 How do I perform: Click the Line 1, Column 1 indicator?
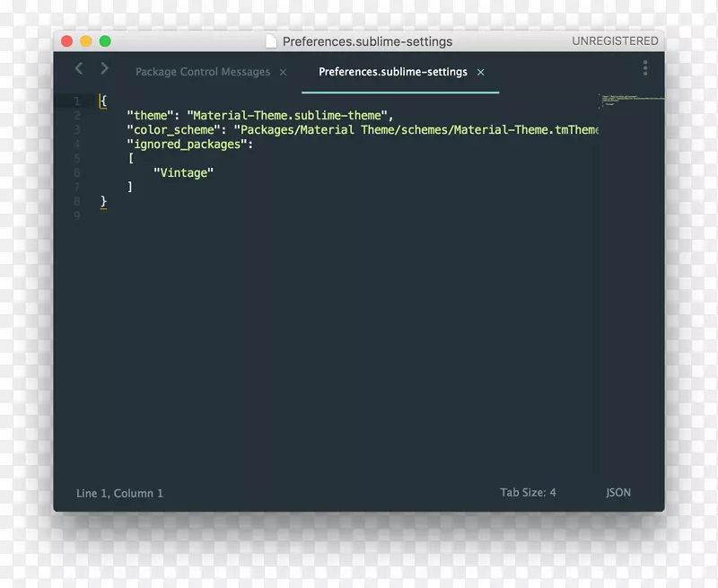[x=119, y=493]
